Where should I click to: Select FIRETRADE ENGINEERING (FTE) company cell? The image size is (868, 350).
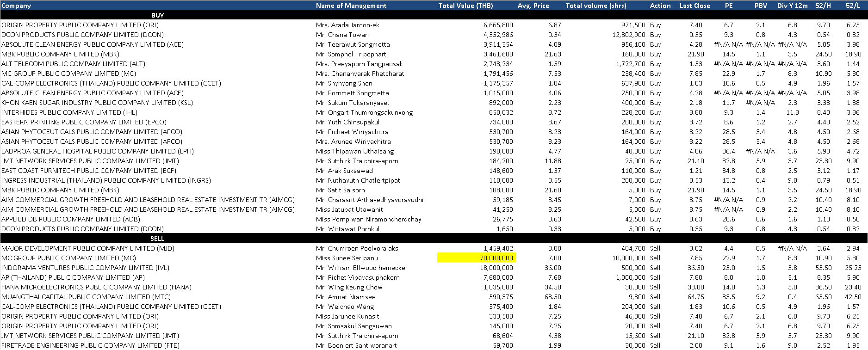[90, 345]
